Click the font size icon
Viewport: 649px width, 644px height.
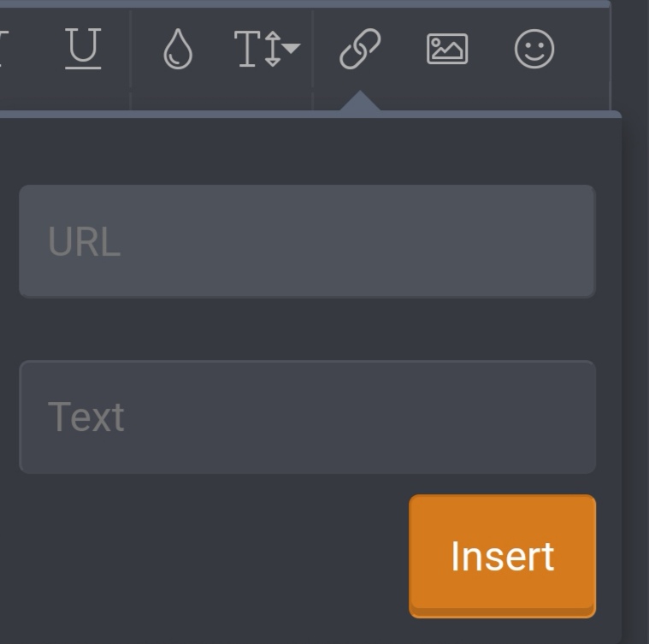point(258,50)
